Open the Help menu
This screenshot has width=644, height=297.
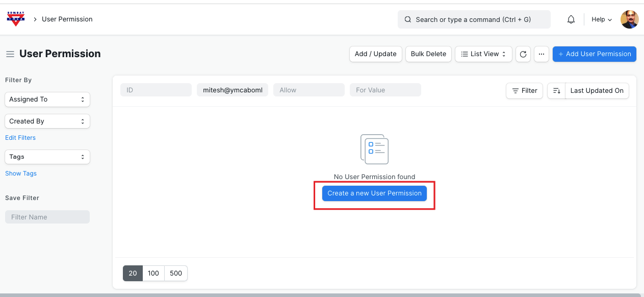602,19
